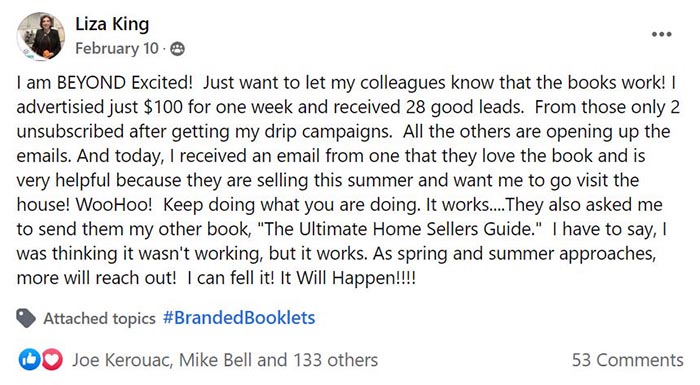Select Joe Kerouac in the reactions list
Screen dimensions: 700x385
pos(122,360)
